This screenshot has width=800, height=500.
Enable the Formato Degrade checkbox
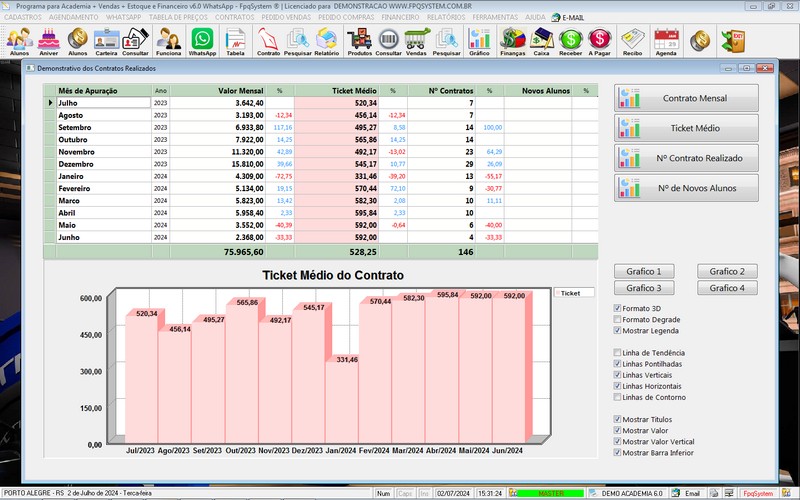pos(617,319)
